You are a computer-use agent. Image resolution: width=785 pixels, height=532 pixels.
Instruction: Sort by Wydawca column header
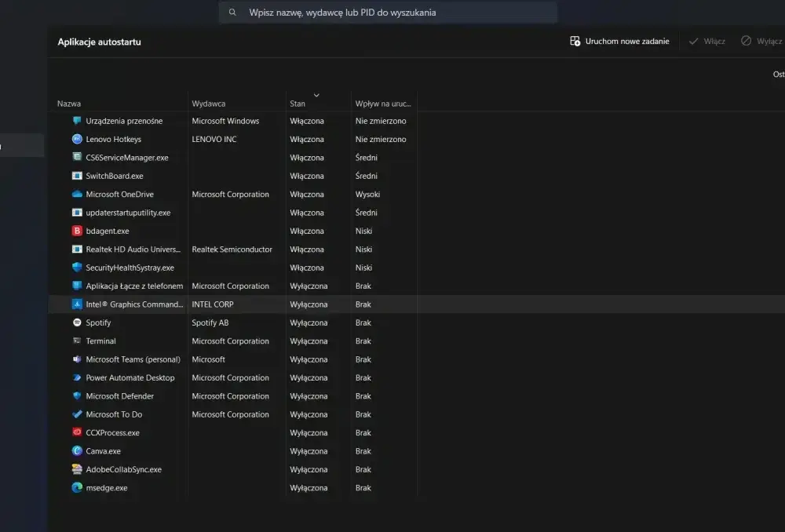click(x=208, y=104)
